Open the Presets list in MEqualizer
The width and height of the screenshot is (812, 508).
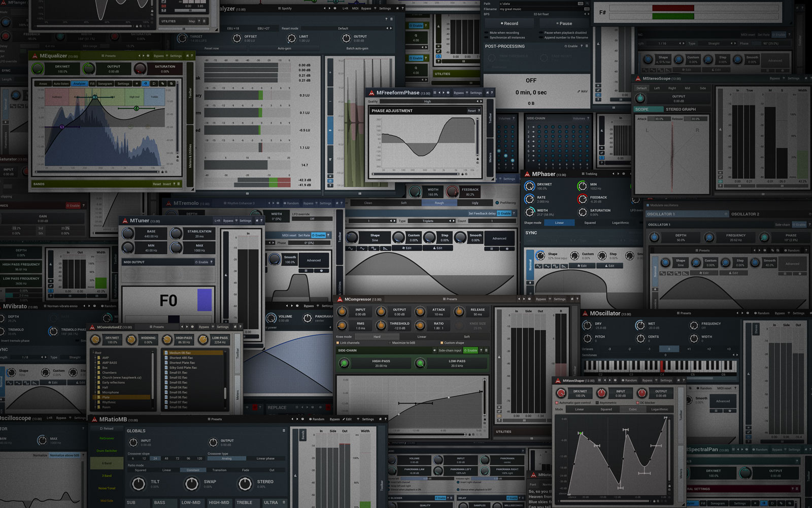coord(109,56)
